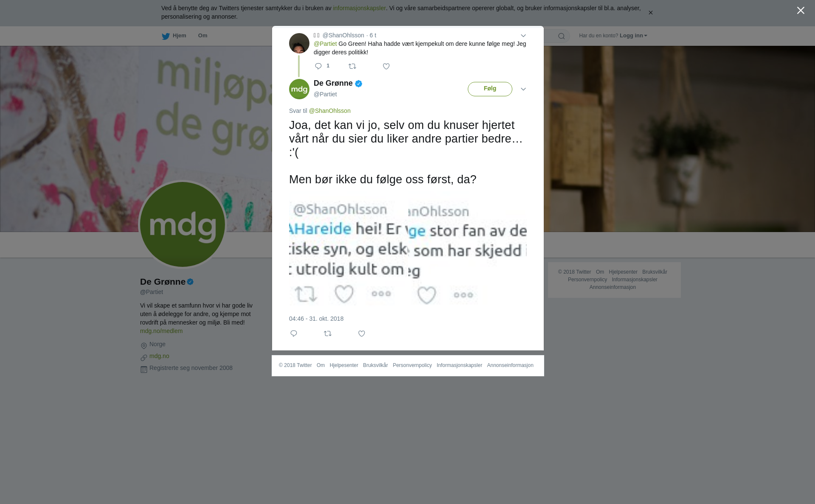
Task: Open the tweet timestamp 04:46 - 31. okt. 2018
Action: pyautogui.click(x=316, y=319)
